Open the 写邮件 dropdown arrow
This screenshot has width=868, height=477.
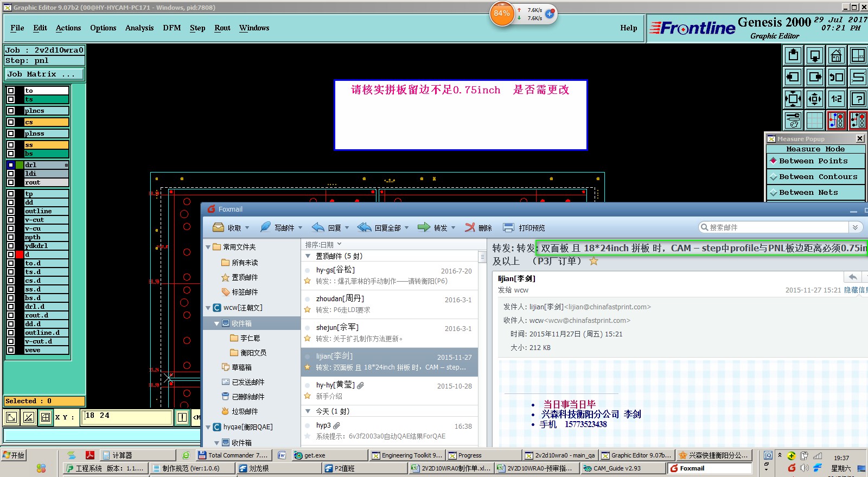pyautogui.click(x=301, y=228)
